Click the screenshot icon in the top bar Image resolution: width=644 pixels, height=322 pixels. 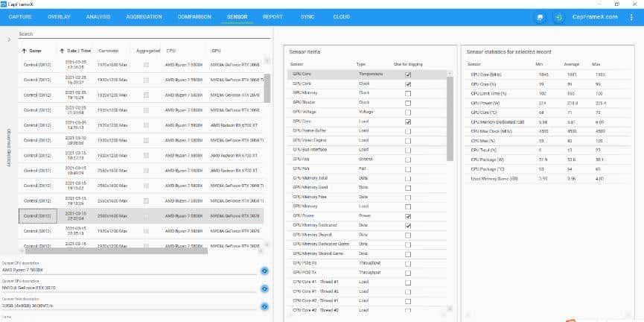540,17
